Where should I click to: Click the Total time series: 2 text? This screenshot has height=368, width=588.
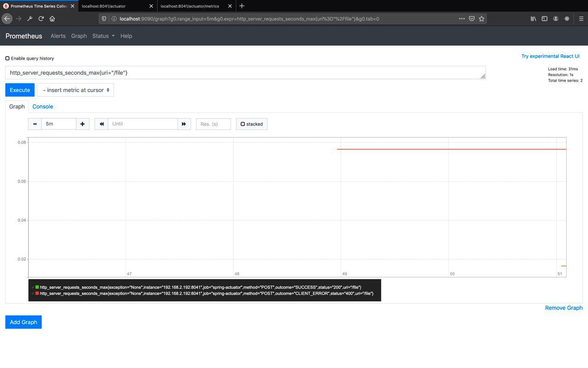click(565, 80)
